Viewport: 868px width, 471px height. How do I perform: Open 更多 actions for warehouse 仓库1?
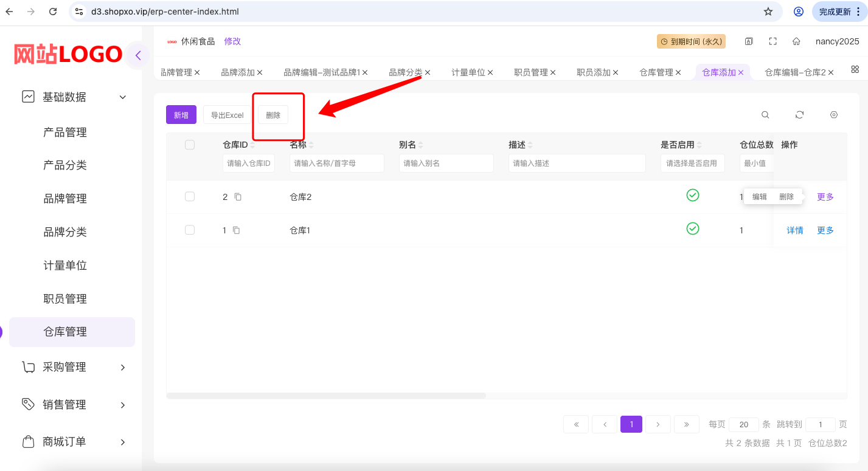[825, 230]
